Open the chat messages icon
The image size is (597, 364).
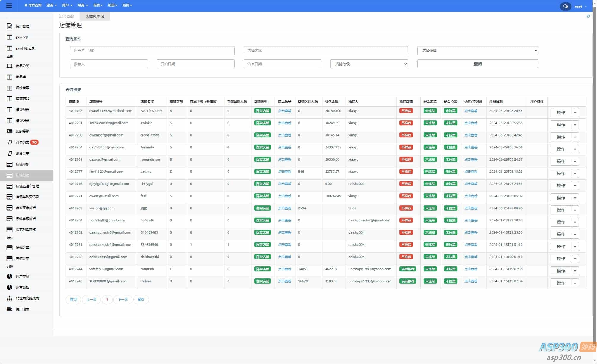565,6
